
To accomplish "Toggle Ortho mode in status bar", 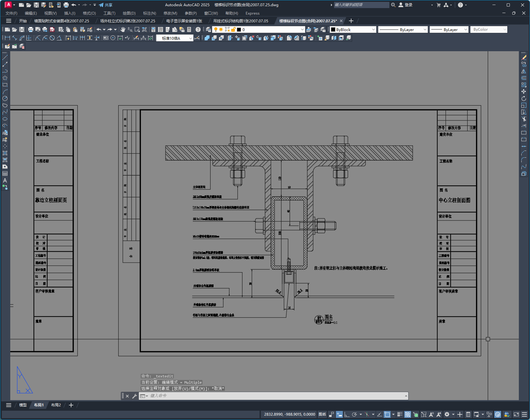I will 347,414.
